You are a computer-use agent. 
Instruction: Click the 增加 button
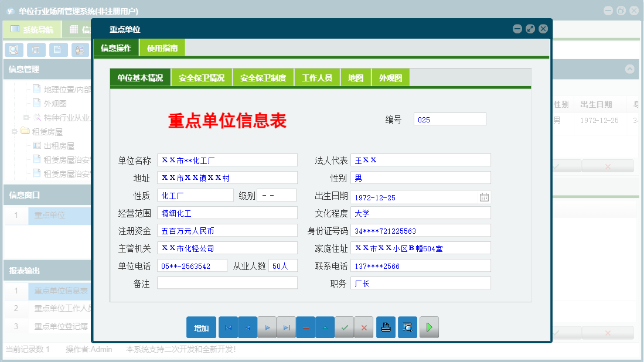click(201, 327)
